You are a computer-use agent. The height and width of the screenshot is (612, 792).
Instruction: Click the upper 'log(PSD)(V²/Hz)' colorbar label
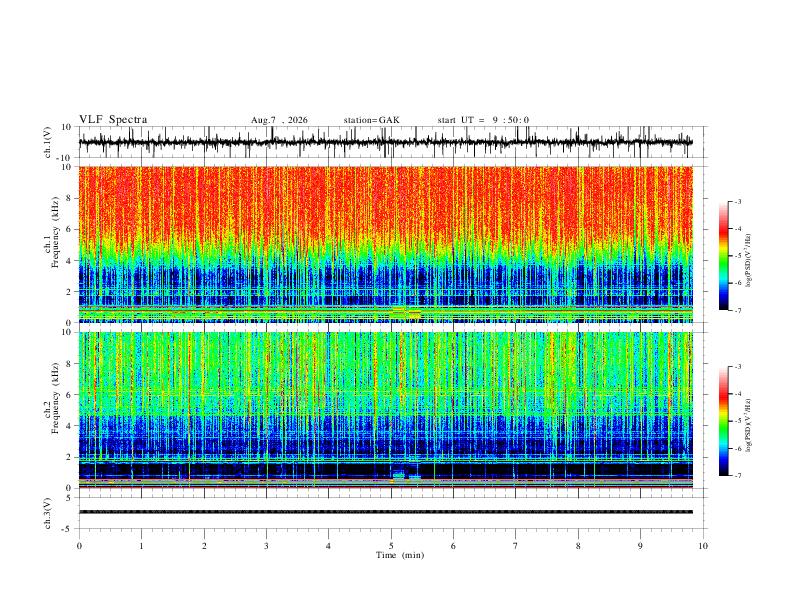pos(748,261)
